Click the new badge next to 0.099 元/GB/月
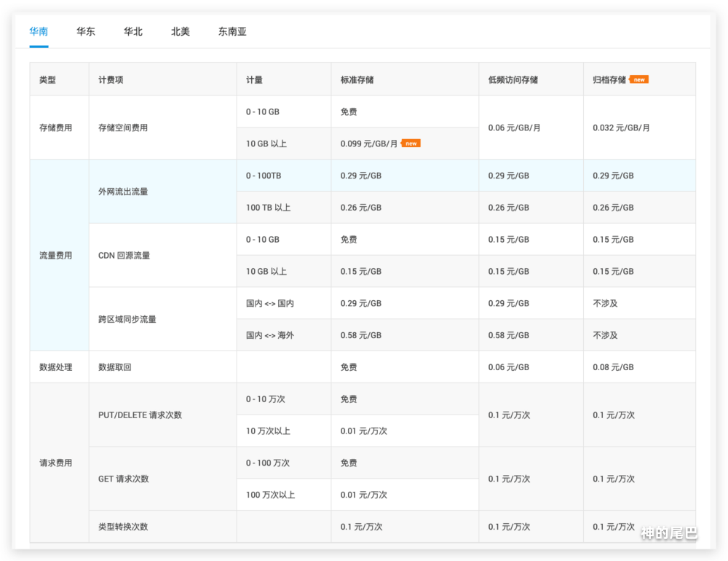Viewport: 728px width, 561px height. (411, 144)
